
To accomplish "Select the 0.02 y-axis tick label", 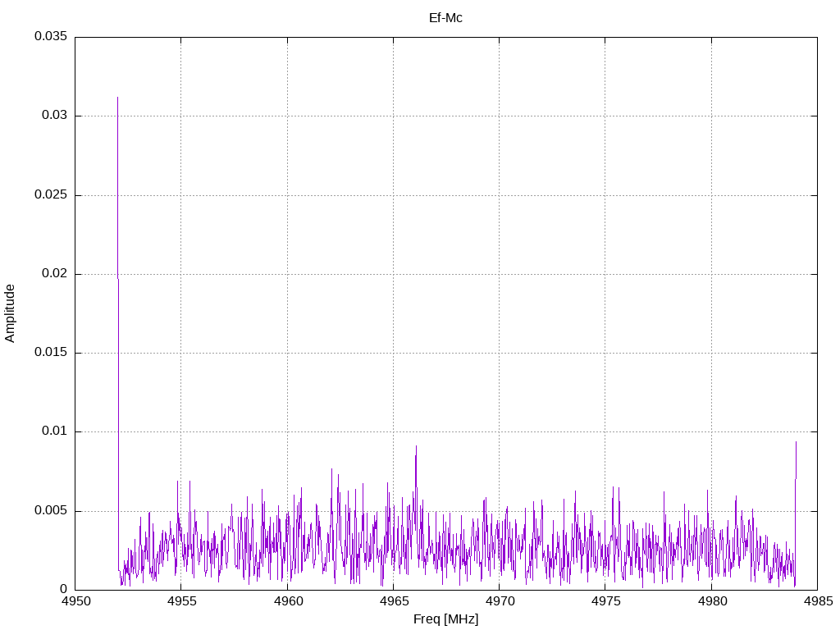I will [53, 274].
